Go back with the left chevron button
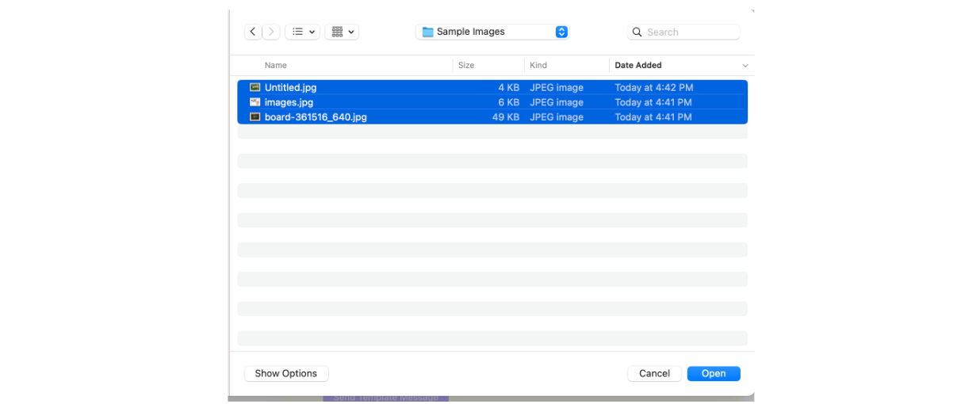Viewport: 980px width, 404px height. tap(253, 32)
